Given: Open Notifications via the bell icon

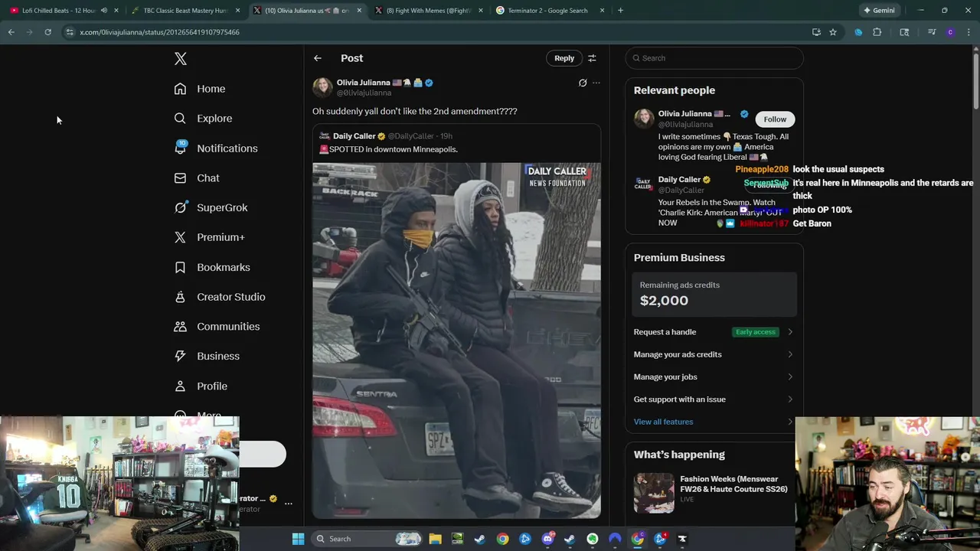Looking at the screenshot, I should point(180,148).
